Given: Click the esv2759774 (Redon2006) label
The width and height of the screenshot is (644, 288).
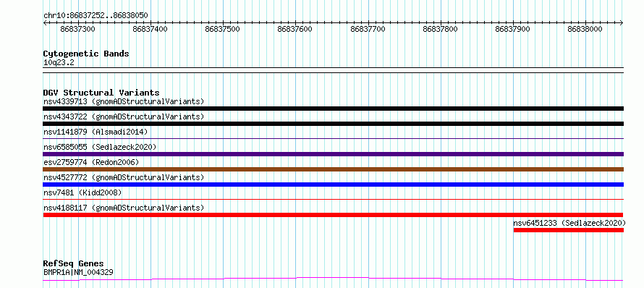Looking at the screenshot, I should pos(91,162).
